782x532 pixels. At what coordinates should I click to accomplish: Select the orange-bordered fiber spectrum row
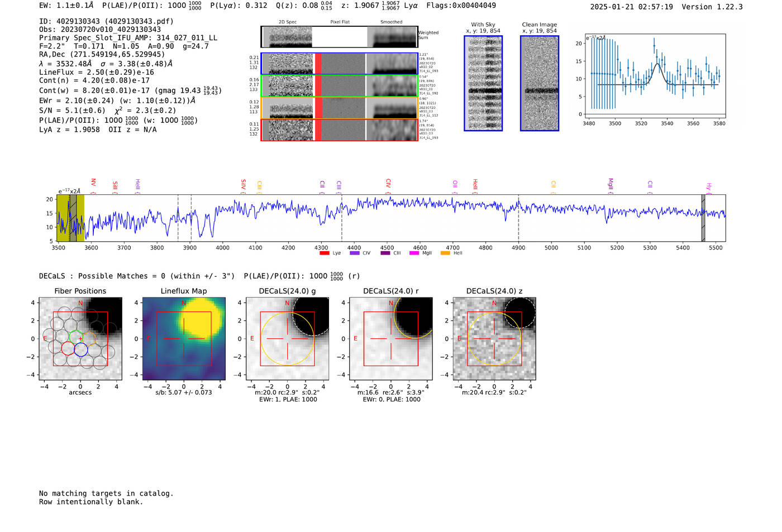(x=340, y=108)
